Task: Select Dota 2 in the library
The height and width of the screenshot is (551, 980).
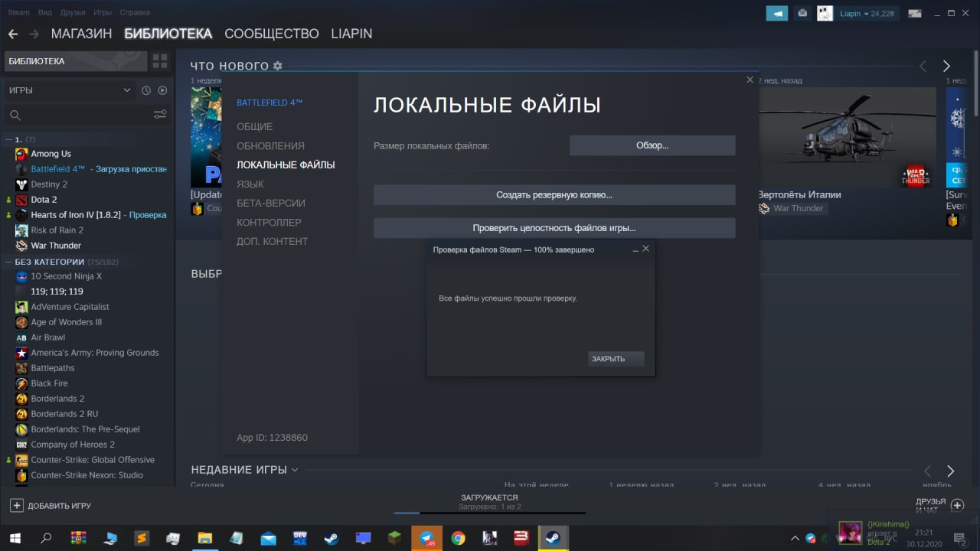Action: coord(44,200)
